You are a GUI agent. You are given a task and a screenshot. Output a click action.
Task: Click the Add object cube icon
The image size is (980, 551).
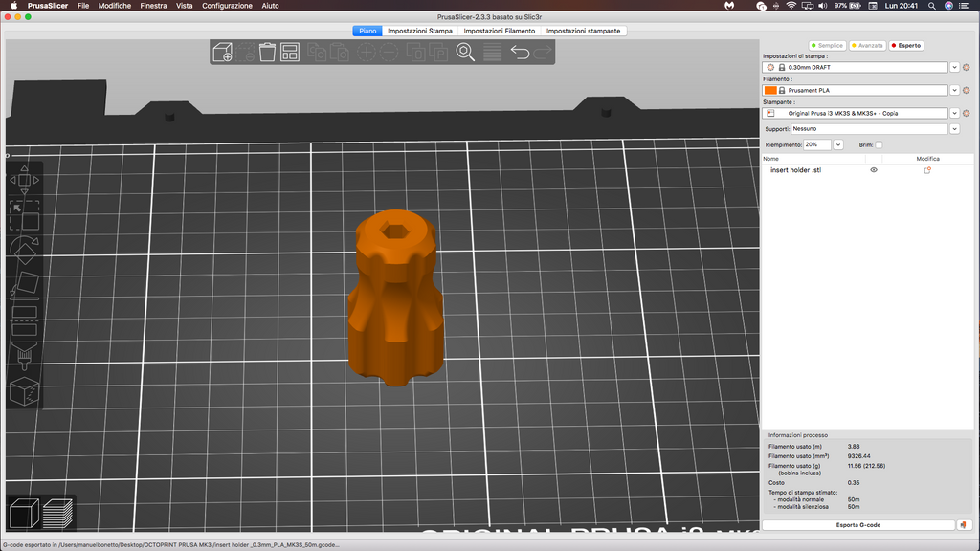222,53
